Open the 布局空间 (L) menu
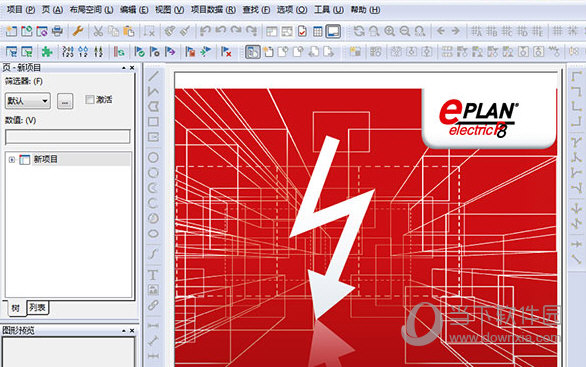This screenshot has width=586, height=367. click(x=91, y=10)
